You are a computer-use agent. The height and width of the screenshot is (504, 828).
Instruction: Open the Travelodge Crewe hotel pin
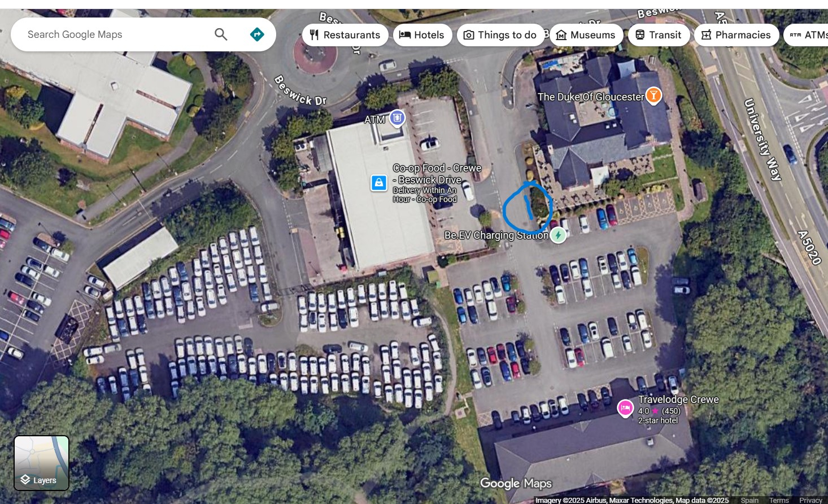(x=625, y=407)
